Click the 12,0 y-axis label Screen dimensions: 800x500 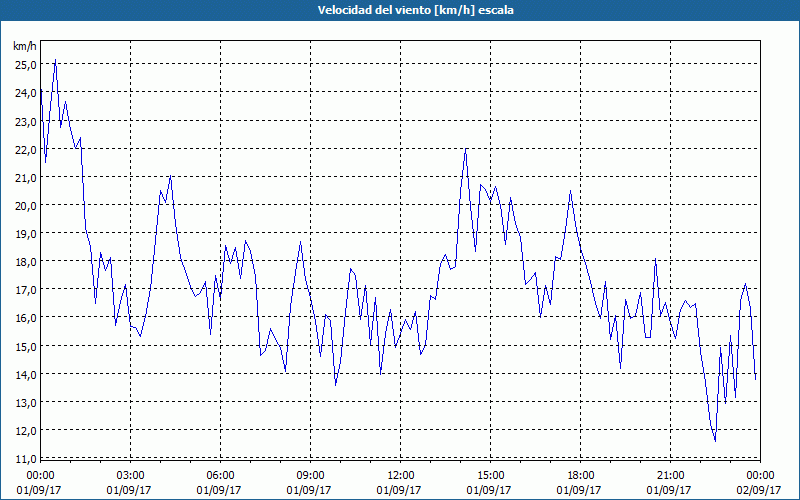click(26, 431)
